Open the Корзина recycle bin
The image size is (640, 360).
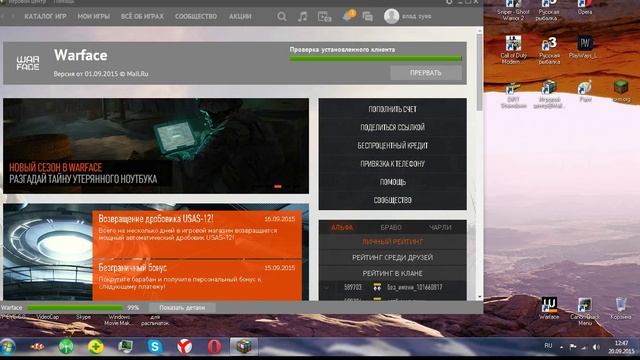[620, 309]
